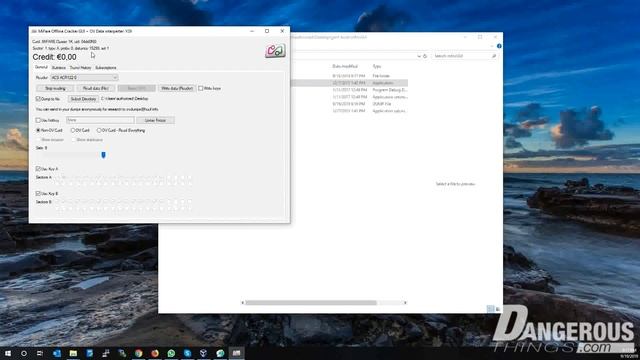
Task: Launch Outlook from the taskbar
Action: tap(57, 353)
